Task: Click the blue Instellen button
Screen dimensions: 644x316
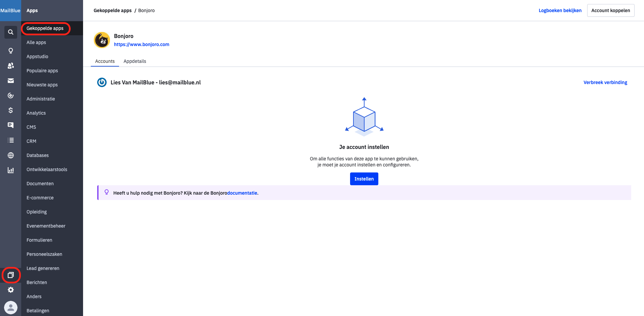Action: 364,179
